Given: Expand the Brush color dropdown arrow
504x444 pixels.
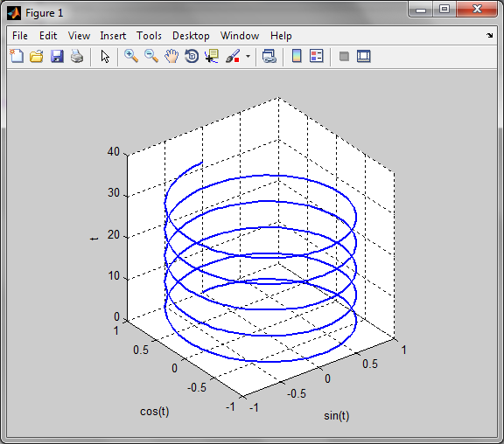Looking at the screenshot, I should tap(248, 57).
